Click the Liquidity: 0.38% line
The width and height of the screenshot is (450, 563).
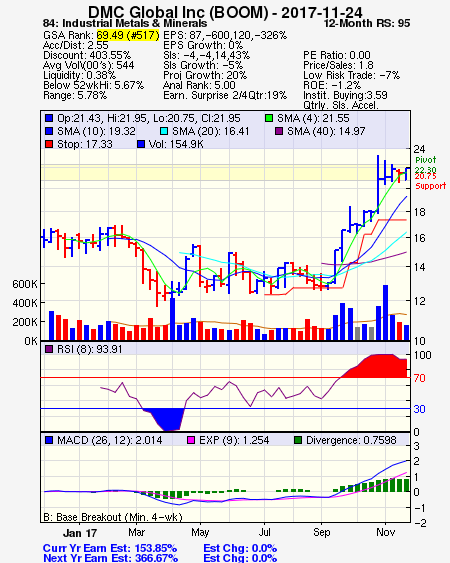(x=79, y=75)
